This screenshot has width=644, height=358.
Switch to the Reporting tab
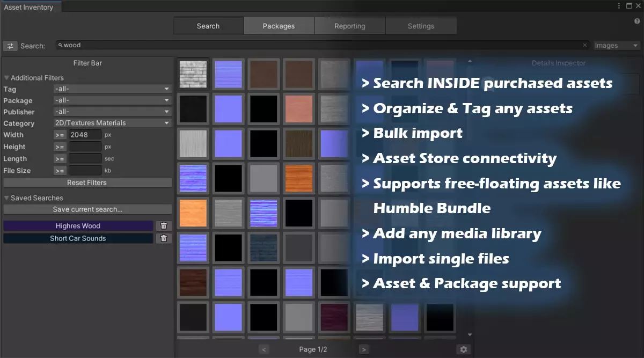(349, 26)
